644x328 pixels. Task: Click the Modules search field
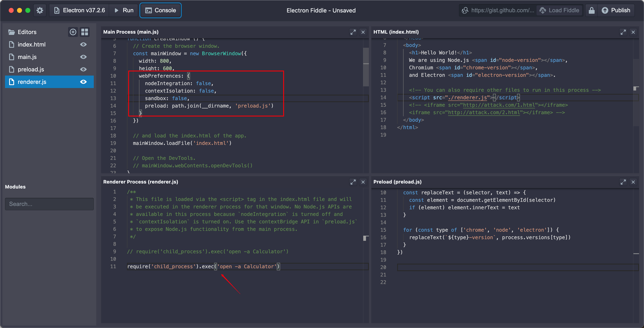coord(49,204)
